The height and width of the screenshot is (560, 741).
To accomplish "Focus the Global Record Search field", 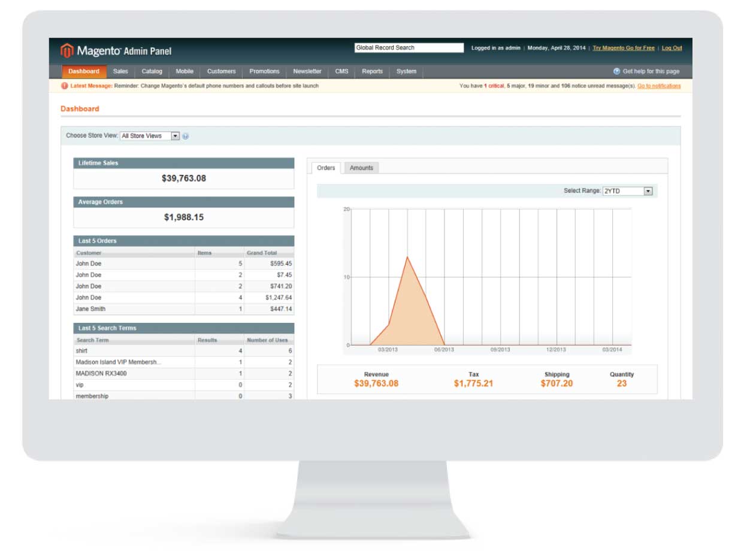I will pos(409,48).
